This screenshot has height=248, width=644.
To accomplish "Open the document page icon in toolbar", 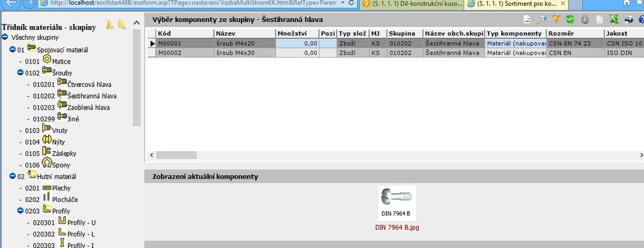I will [x=527, y=20].
